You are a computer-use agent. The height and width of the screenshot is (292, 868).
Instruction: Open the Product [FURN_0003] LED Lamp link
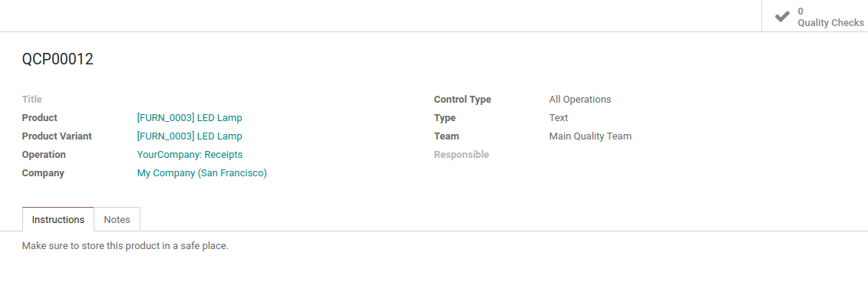click(x=190, y=118)
